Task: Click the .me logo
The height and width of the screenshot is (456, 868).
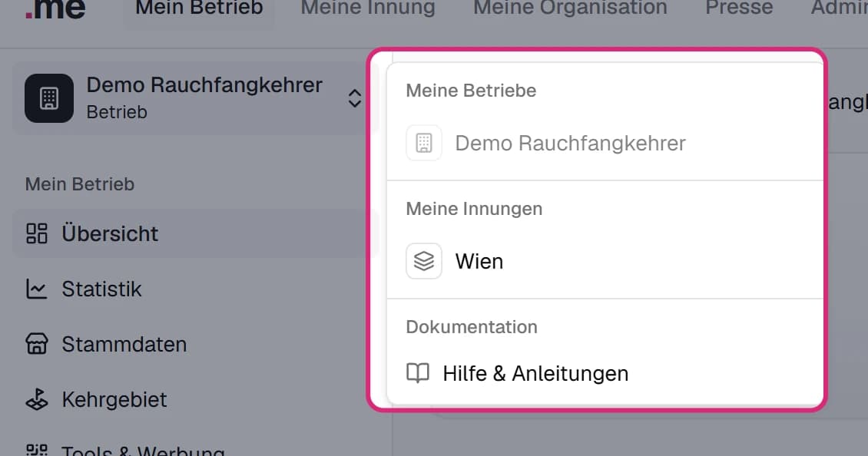Action: point(55,9)
